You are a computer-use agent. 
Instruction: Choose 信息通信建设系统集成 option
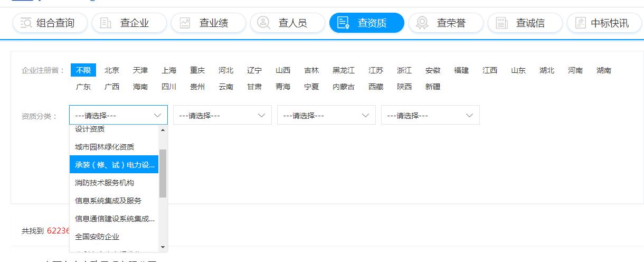[114, 219]
